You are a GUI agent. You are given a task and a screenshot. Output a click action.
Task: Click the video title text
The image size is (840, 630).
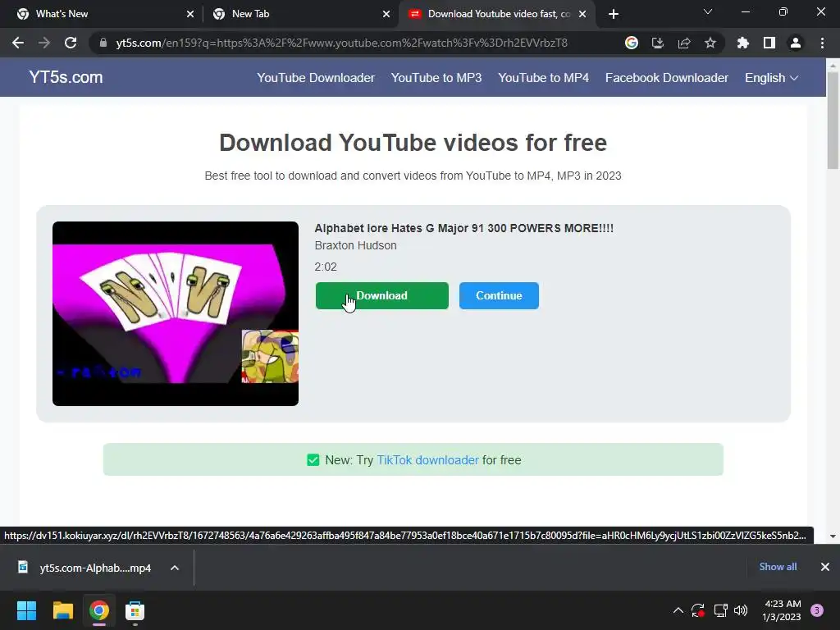(x=464, y=228)
